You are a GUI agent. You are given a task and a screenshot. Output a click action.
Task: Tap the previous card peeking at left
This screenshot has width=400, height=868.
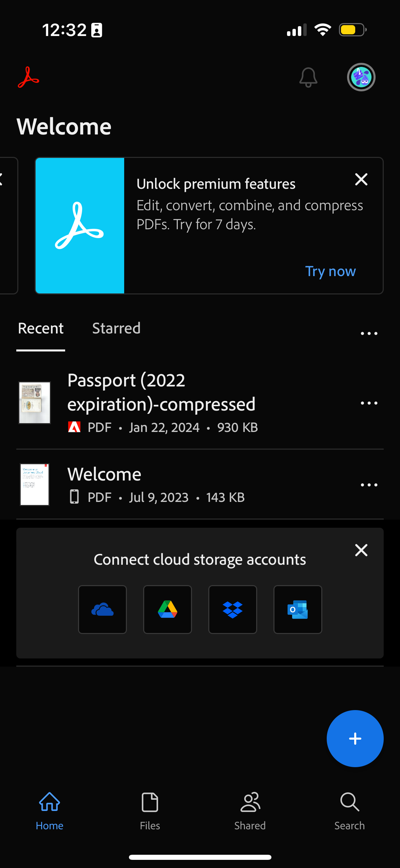pos(8,225)
